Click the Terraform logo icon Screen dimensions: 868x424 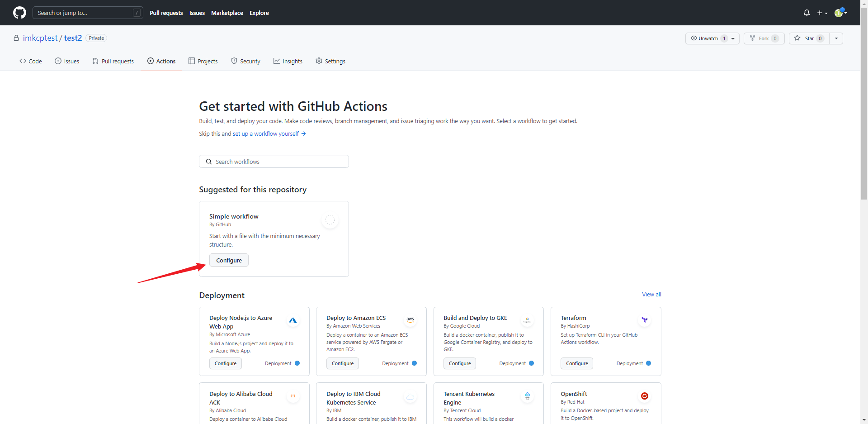click(x=645, y=320)
